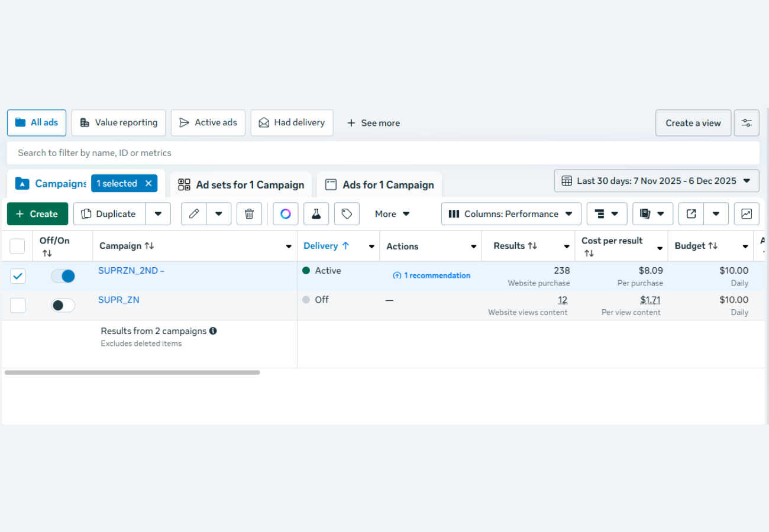The width and height of the screenshot is (769, 532).
Task: Switch to Ad sets for 1 Campaign tab
Action: [241, 185]
